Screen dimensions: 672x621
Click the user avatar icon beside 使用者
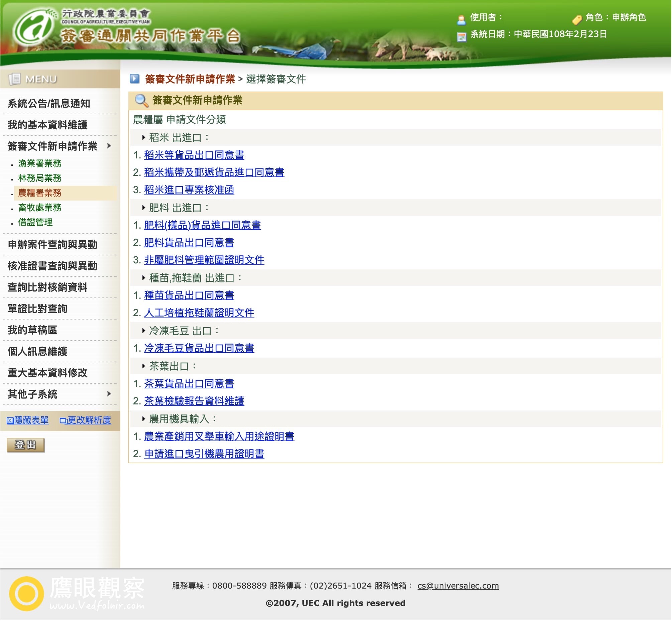click(x=462, y=19)
